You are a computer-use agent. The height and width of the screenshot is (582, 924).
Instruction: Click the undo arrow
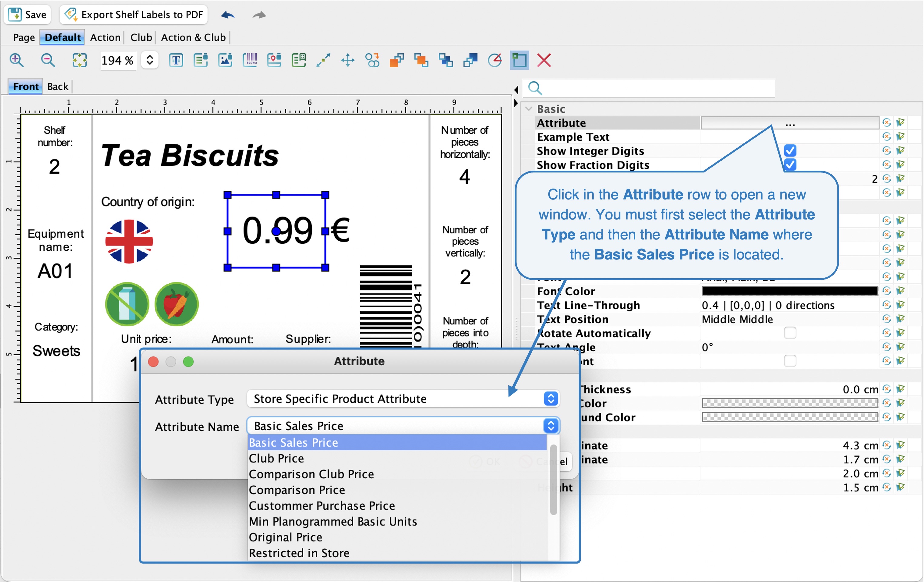pos(228,15)
